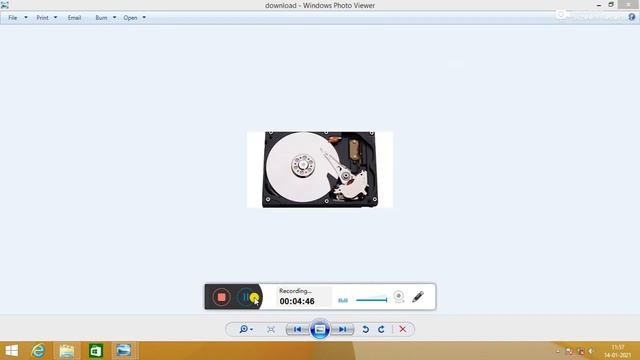Delete the current photo
This screenshot has height=360, width=640.
pos(402,329)
